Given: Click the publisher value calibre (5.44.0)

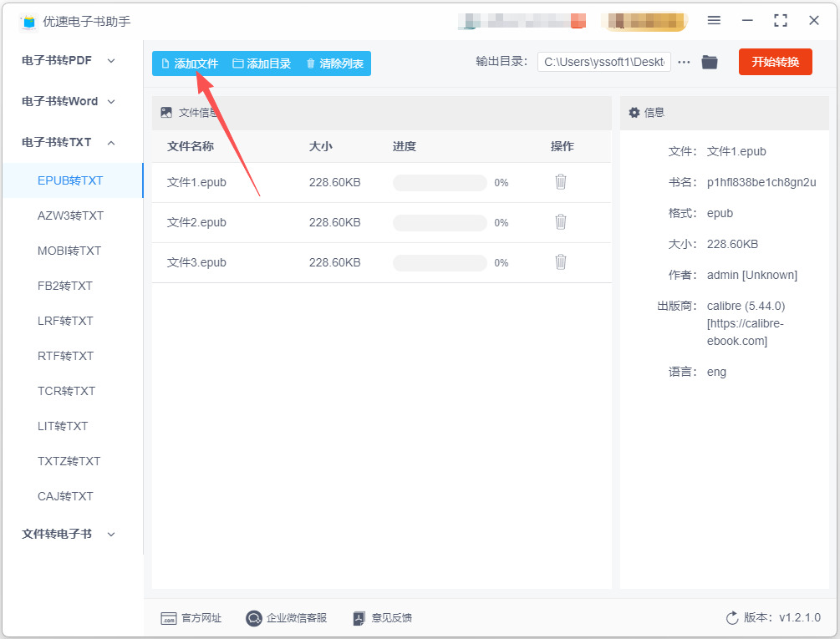Looking at the screenshot, I should coord(746,306).
